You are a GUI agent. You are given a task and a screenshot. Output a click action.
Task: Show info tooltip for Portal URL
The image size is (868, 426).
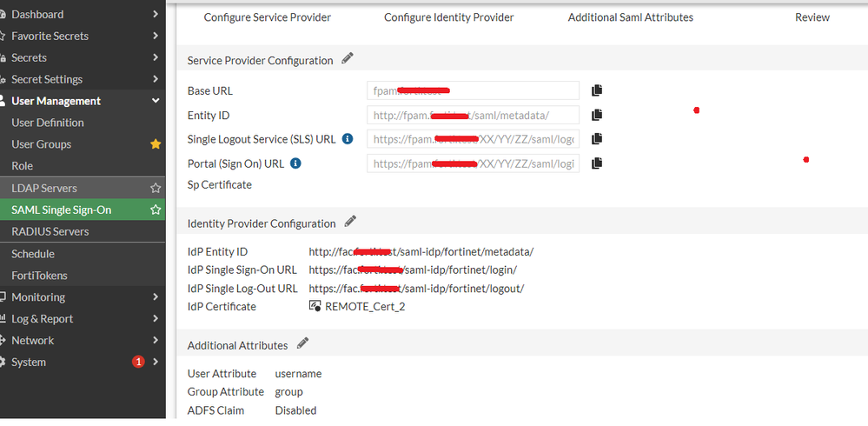click(295, 163)
